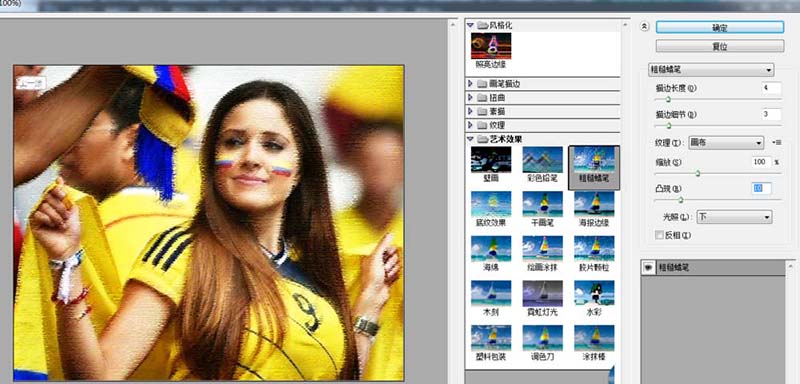
Task: Enable the 反相 invert checkbox
Action: 660,235
